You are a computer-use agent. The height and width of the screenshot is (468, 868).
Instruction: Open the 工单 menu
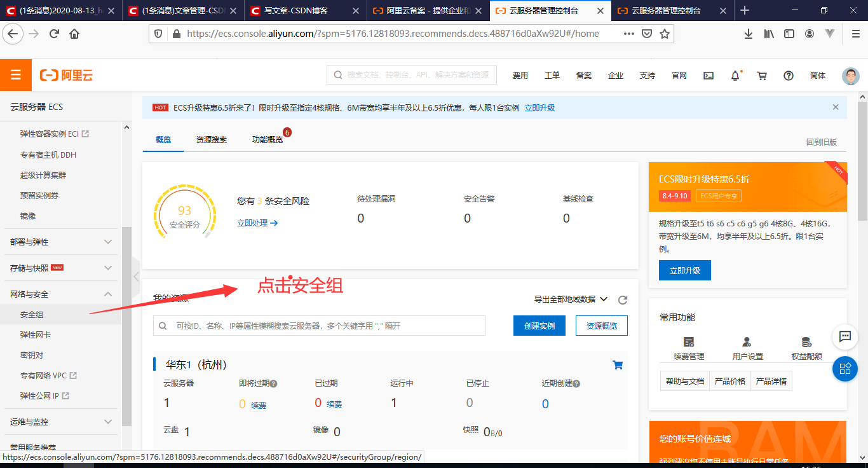click(552, 76)
